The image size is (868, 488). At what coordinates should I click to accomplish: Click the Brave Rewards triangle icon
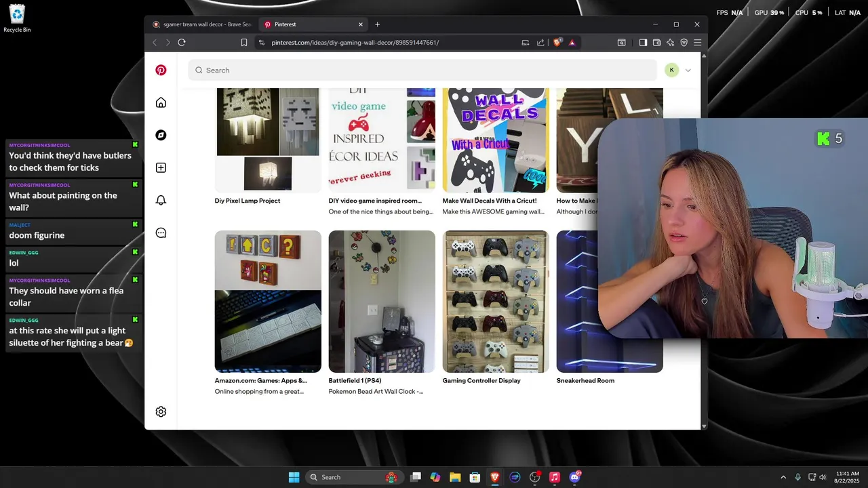click(x=572, y=42)
